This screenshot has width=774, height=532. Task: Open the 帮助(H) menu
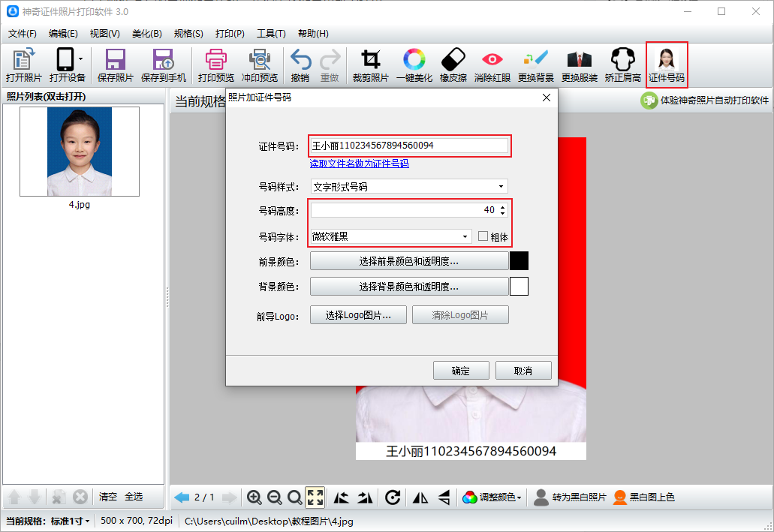[x=313, y=34]
